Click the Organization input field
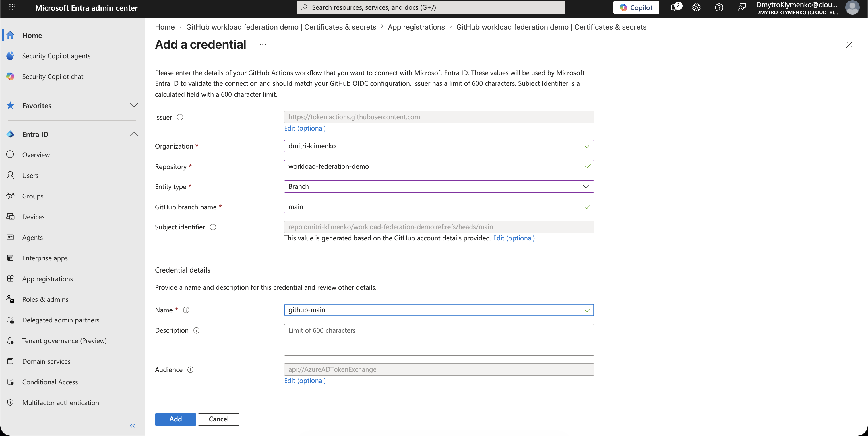This screenshot has height=436, width=868. point(439,146)
